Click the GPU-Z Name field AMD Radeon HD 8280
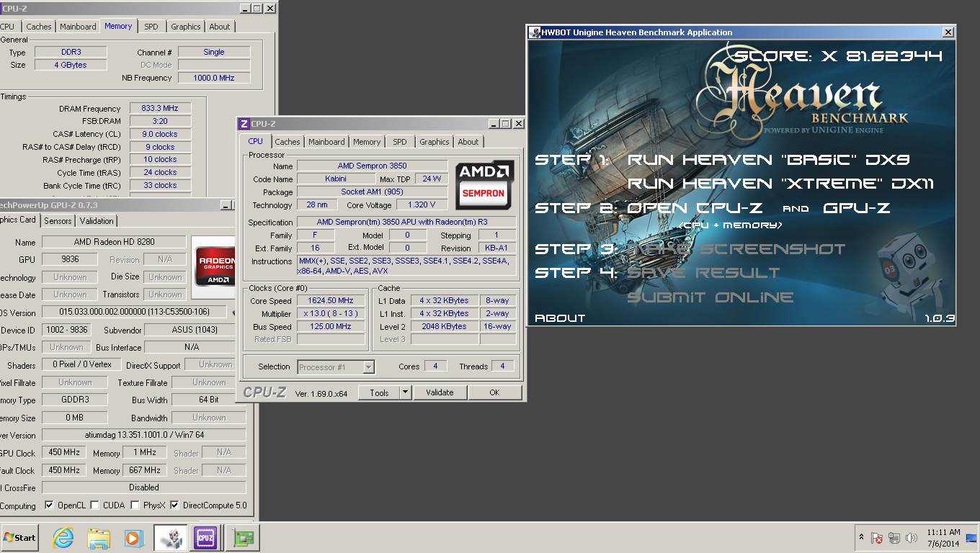 pyautogui.click(x=114, y=242)
